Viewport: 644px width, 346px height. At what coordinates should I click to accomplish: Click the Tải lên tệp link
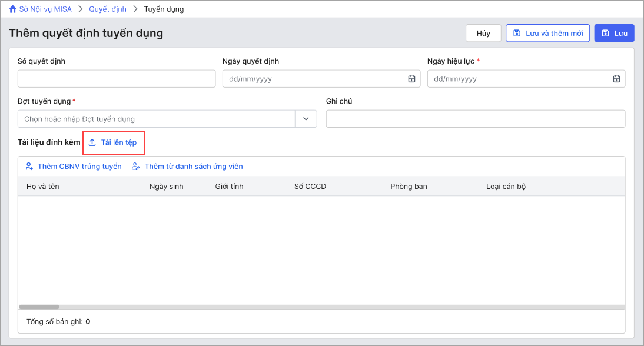tap(119, 142)
